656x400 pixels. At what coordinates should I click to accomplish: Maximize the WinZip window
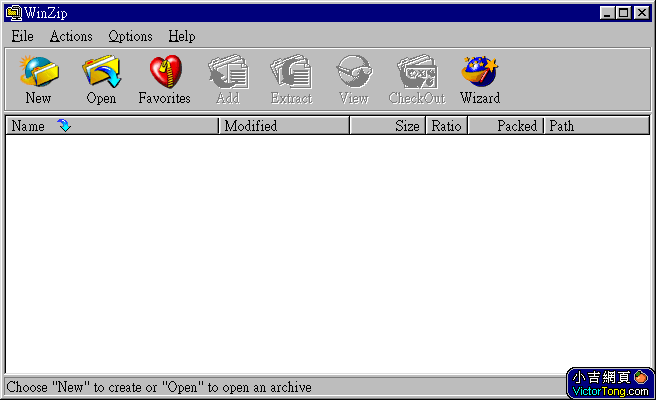(623, 13)
